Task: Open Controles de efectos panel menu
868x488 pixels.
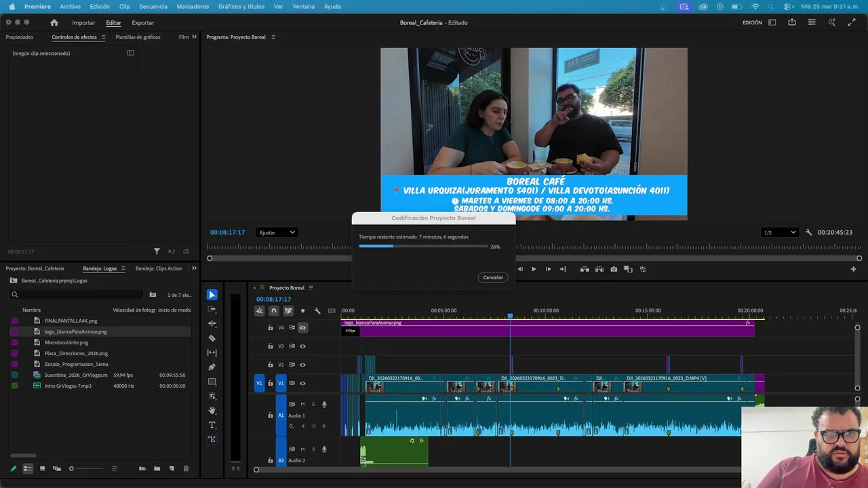Action: (103, 37)
